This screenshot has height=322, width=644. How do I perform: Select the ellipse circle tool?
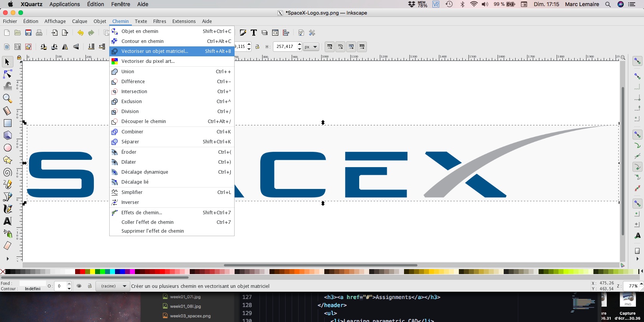click(7, 148)
